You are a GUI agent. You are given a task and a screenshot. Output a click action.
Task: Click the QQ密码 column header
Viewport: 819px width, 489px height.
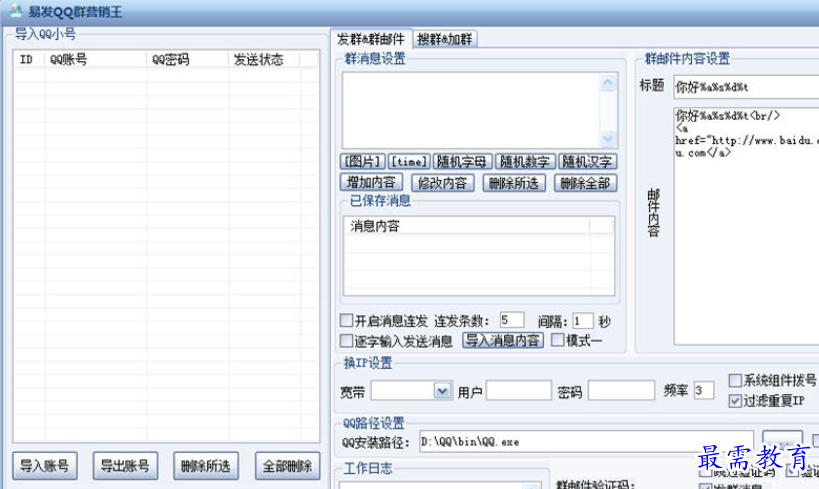(188, 60)
